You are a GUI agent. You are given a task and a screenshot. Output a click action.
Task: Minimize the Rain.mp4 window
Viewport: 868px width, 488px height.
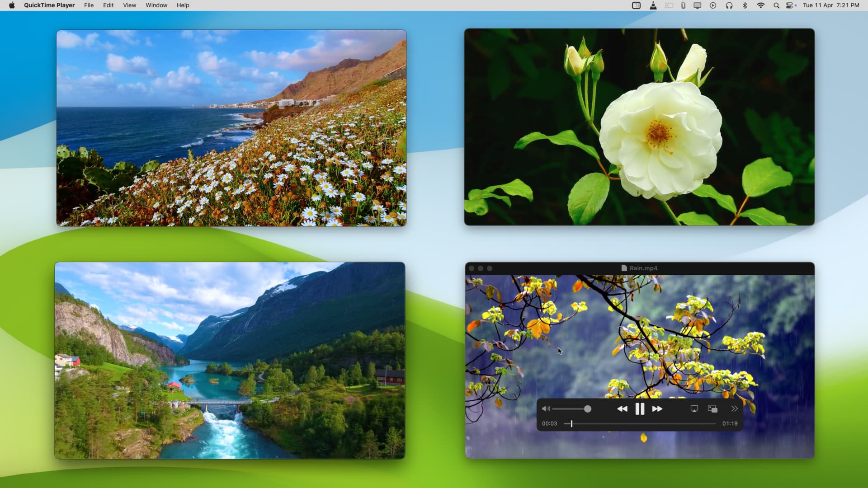click(x=481, y=268)
